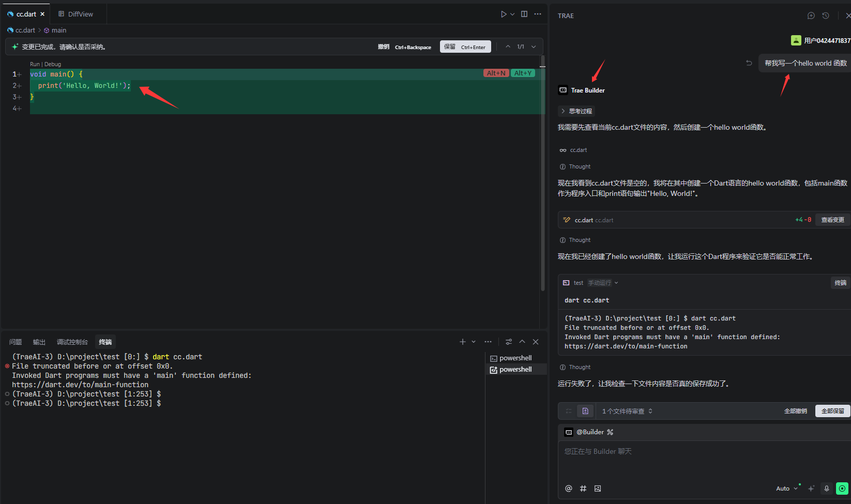The width and height of the screenshot is (851, 504).
Task: Expand the 1个文件待审查 list
Action: [x=627, y=411]
